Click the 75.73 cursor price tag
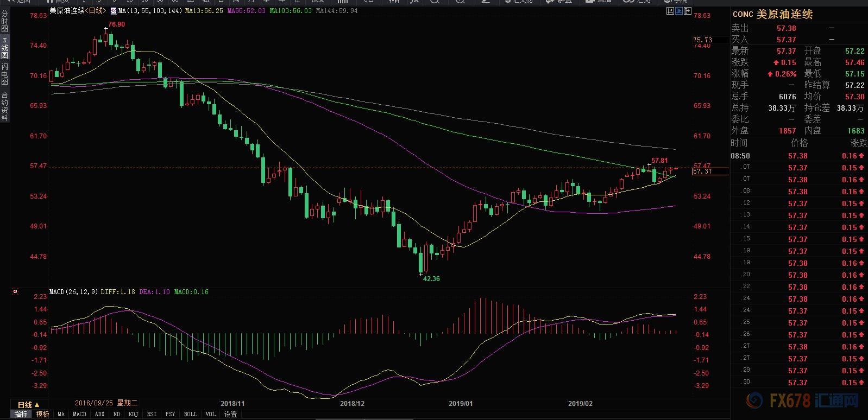 tap(710, 40)
